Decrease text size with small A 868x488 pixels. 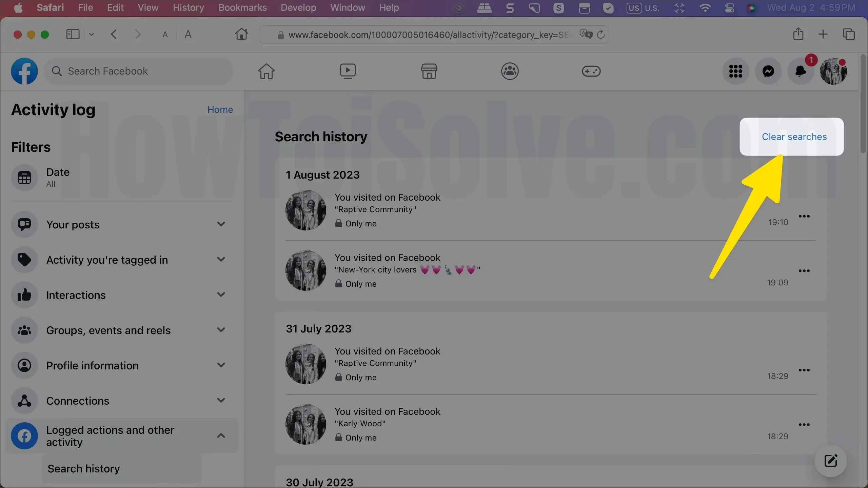click(x=165, y=35)
